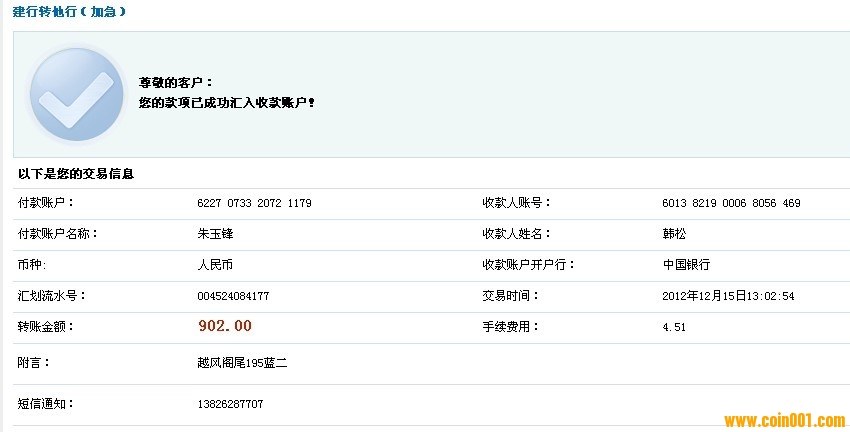This screenshot has width=850, height=432.
Task: Click the currency value 人民币
Action: 215,265
